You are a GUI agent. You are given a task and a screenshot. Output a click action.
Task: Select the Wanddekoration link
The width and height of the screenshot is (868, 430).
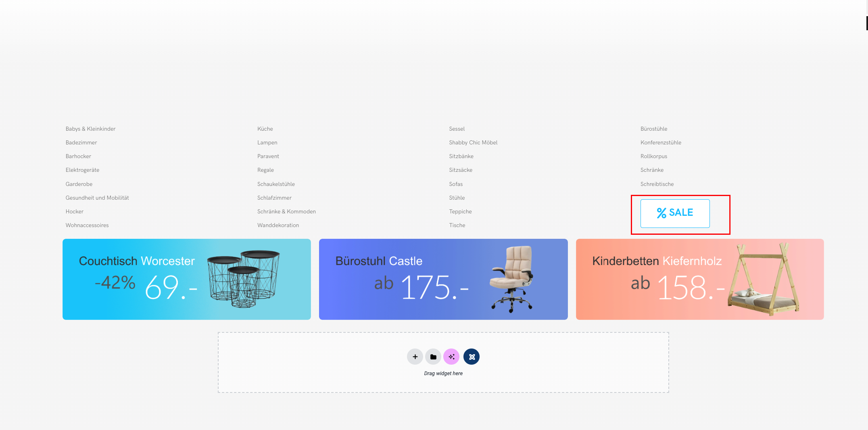(278, 225)
